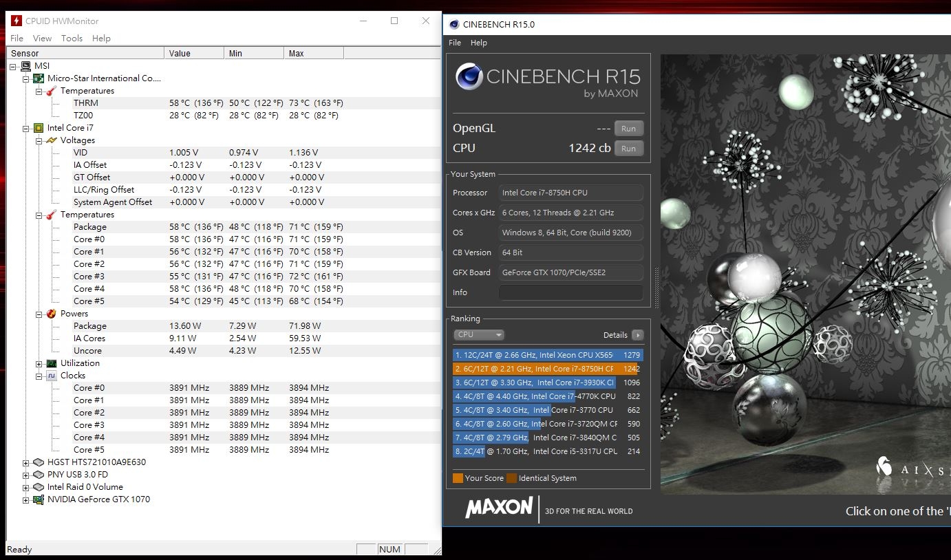This screenshot has height=560, width=951.
Task: Select ranking entry Intel Xeon CPU X5650
Action: [x=548, y=355]
